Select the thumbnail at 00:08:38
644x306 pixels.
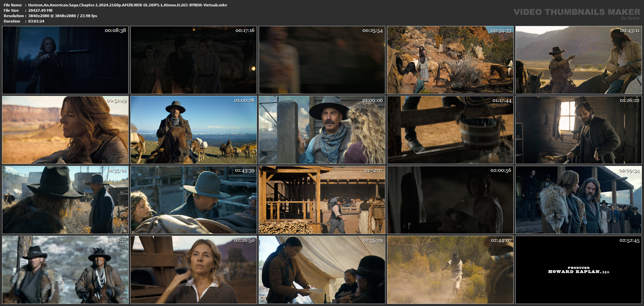[x=65, y=60]
